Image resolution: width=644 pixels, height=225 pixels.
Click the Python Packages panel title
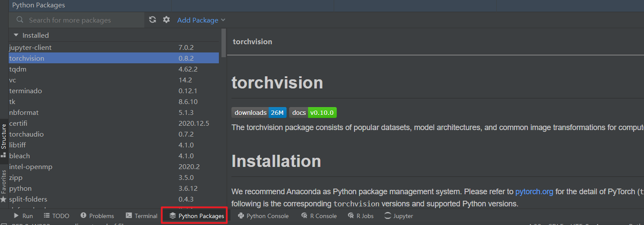[x=39, y=6]
